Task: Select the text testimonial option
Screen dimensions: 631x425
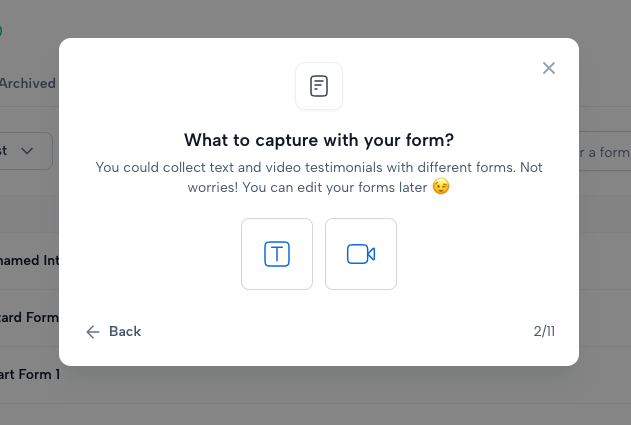Action: click(277, 254)
